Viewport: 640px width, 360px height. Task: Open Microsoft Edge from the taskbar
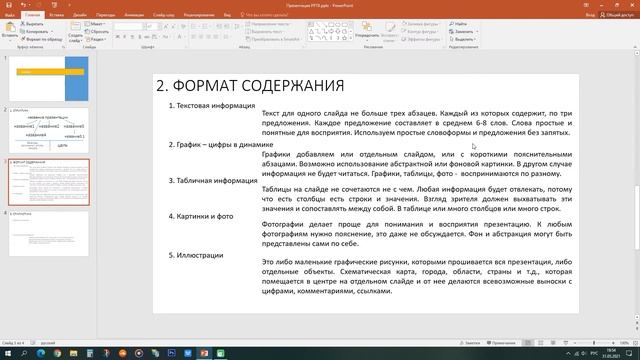(41, 353)
